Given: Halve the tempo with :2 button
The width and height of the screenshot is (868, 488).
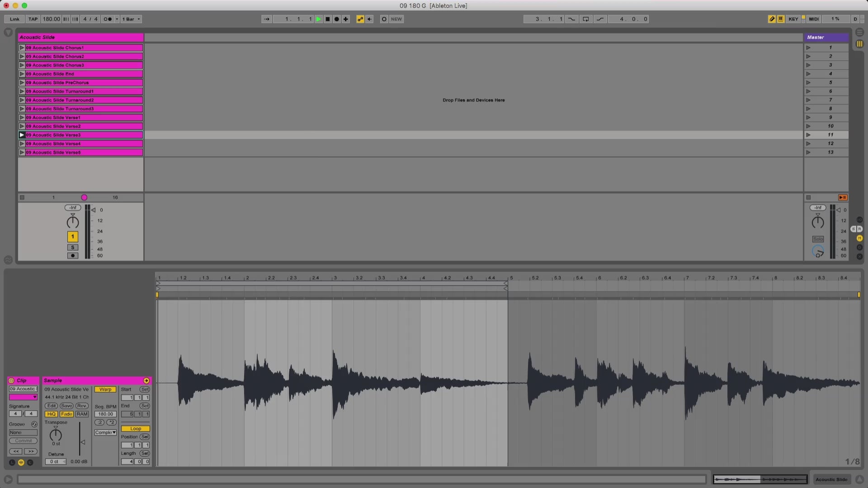Looking at the screenshot, I should (x=99, y=422).
